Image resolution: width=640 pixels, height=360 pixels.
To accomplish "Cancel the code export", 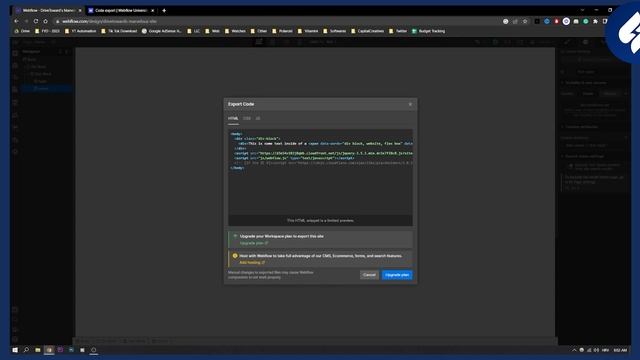I will [x=369, y=275].
